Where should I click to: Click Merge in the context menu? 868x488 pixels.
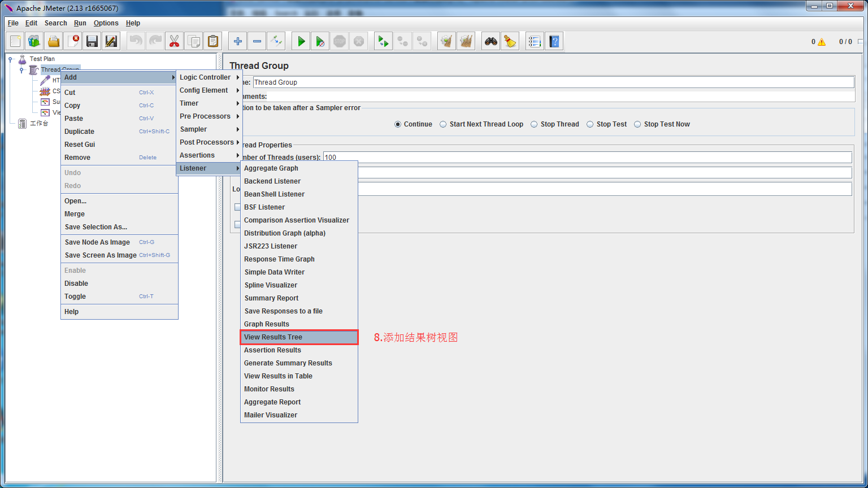click(x=119, y=214)
